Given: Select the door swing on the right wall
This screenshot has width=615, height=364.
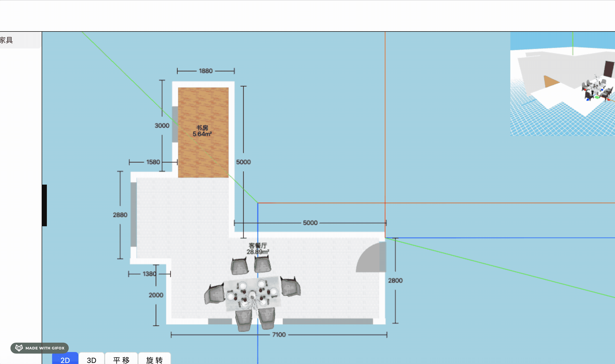Looking at the screenshot, I should (x=371, y=257).
